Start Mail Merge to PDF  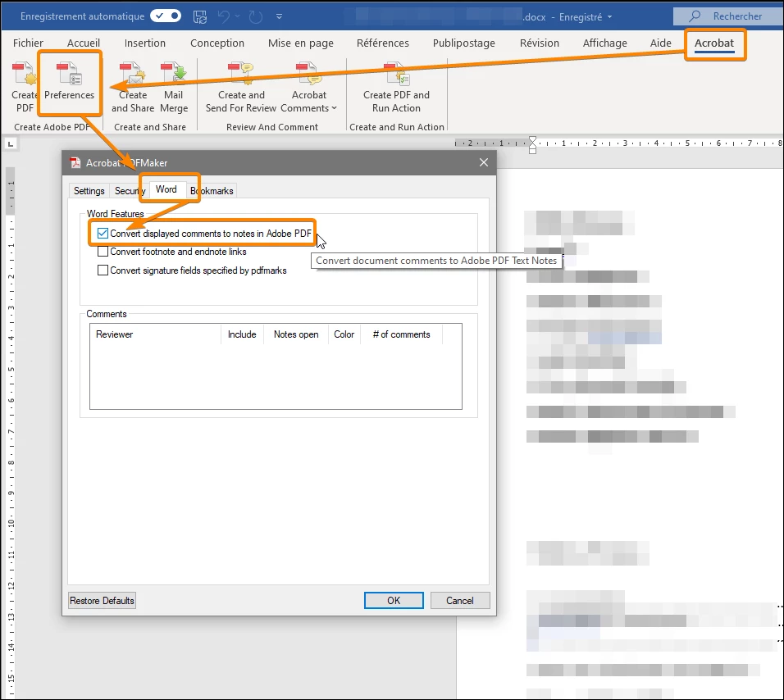174,88
